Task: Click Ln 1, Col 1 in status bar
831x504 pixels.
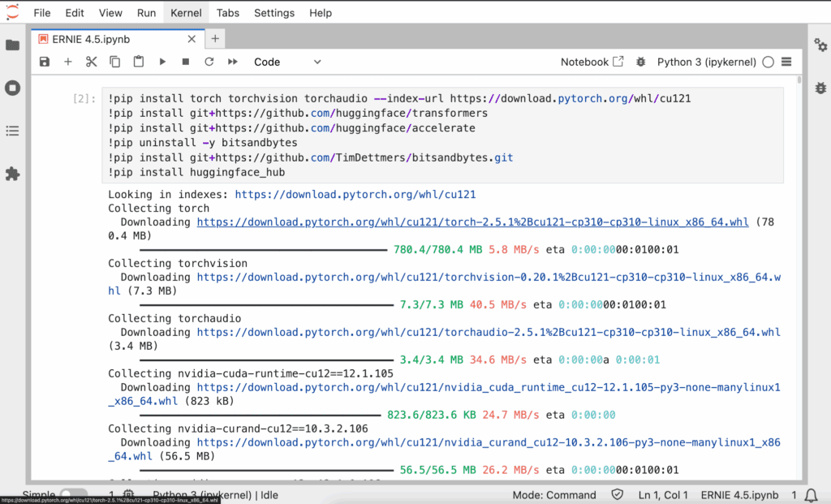Action: coord(662,495)
